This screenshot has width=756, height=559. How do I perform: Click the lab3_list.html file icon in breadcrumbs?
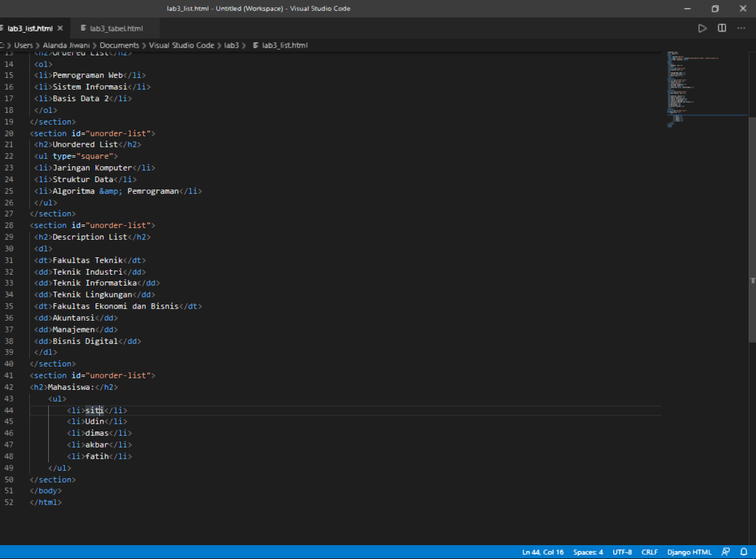coord(255,44)
